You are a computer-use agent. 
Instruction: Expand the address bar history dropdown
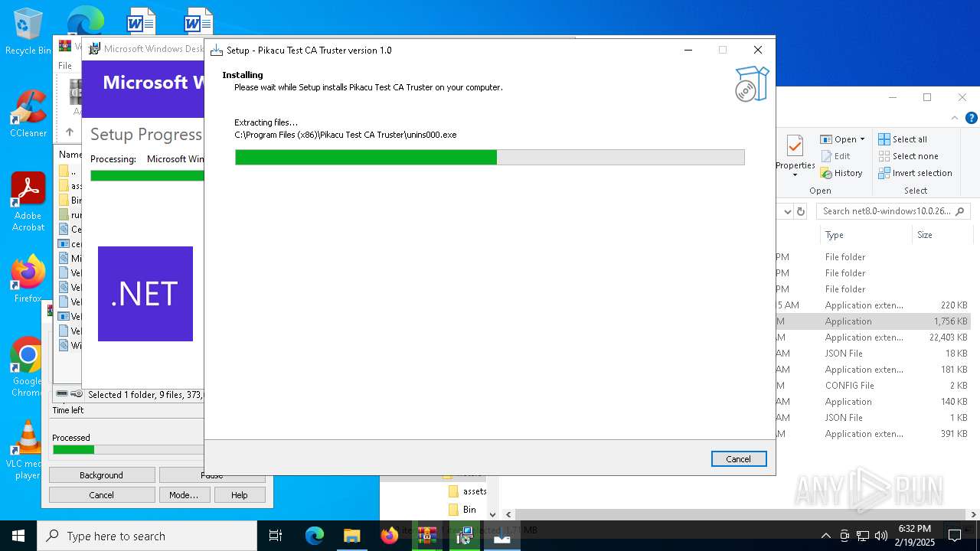coord(786,211)
